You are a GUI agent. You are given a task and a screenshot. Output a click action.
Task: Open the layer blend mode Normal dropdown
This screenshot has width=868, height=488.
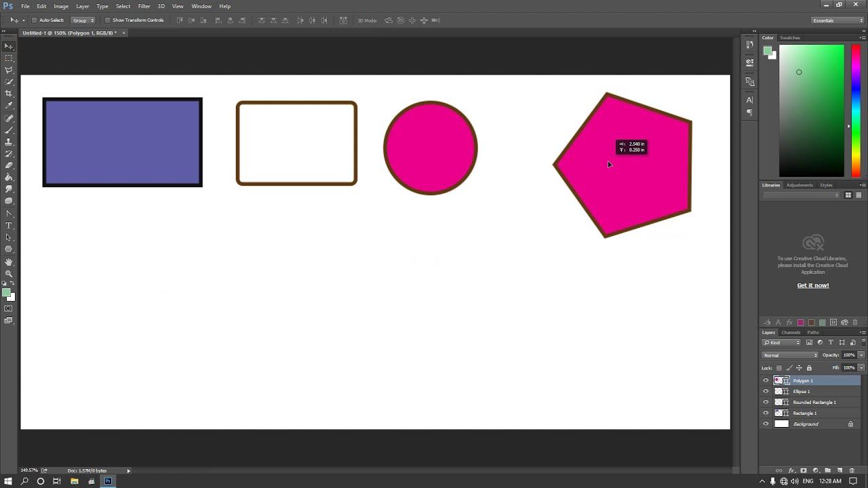click(791, 355)
